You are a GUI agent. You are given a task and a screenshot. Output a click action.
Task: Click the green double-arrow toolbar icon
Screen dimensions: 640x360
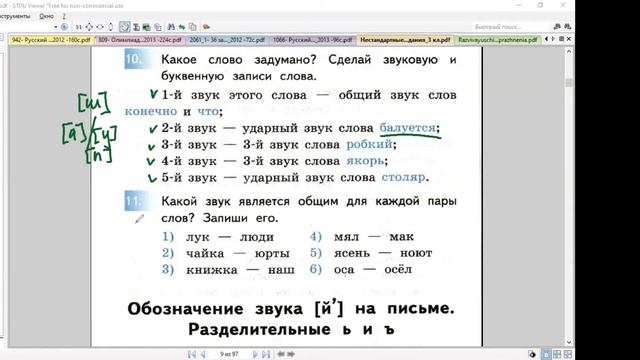(x=182, y=27)
